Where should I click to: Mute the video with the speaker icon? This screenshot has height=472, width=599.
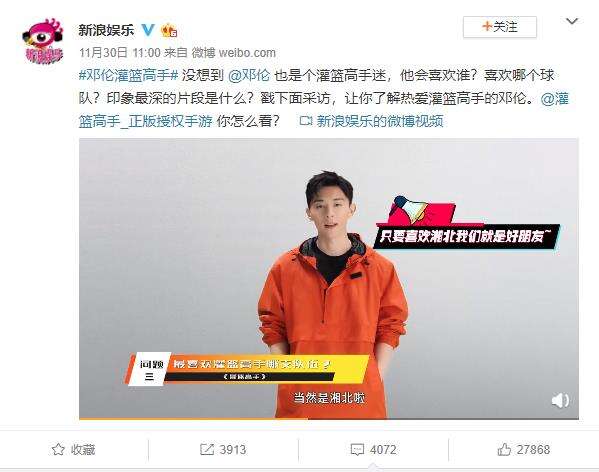click(560, 401)
